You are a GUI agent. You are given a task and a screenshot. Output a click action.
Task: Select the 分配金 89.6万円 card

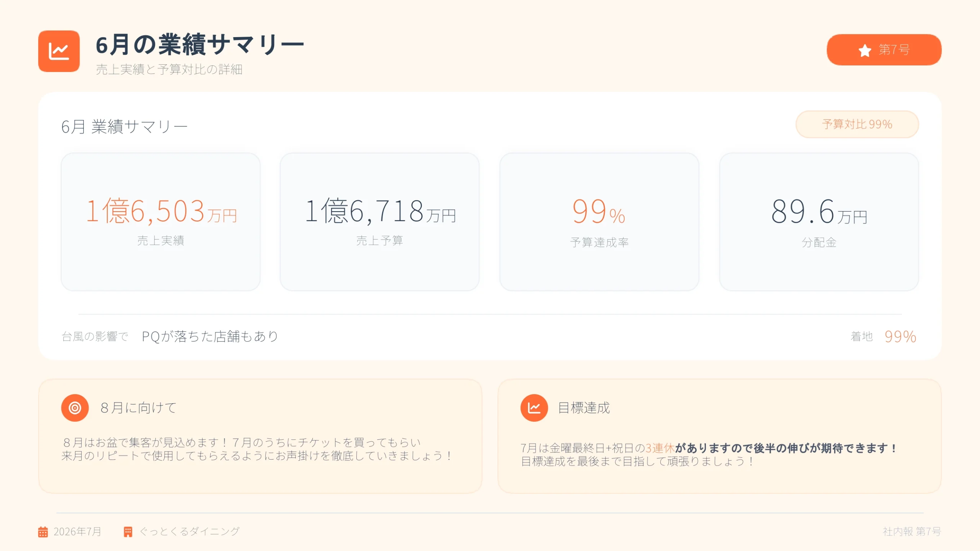(819, 222)
